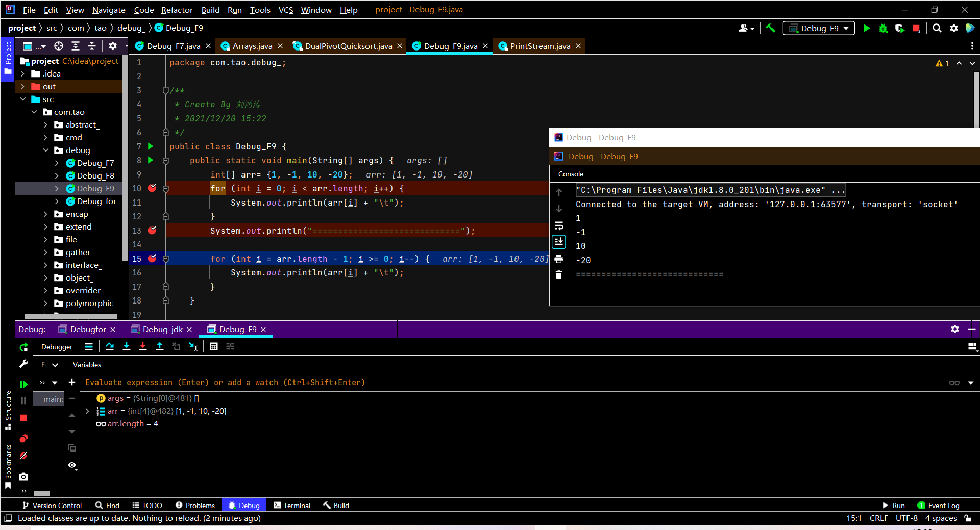
Task: Click the UTF-8 encoding status indicator
Action: 906,518
